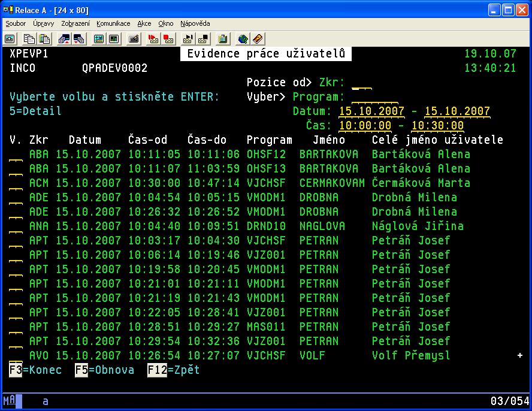Play a macro with the black play icon

pyautogui.click(x=188, y=39)
